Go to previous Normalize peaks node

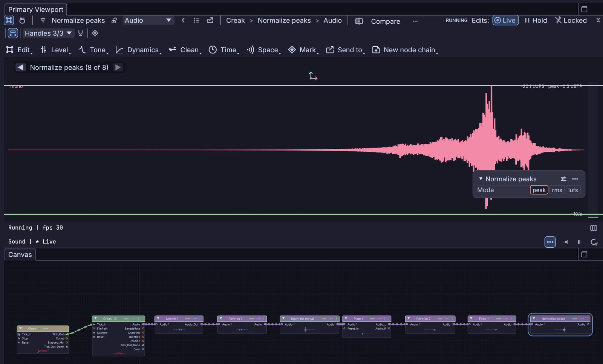[x=21, y=67]
